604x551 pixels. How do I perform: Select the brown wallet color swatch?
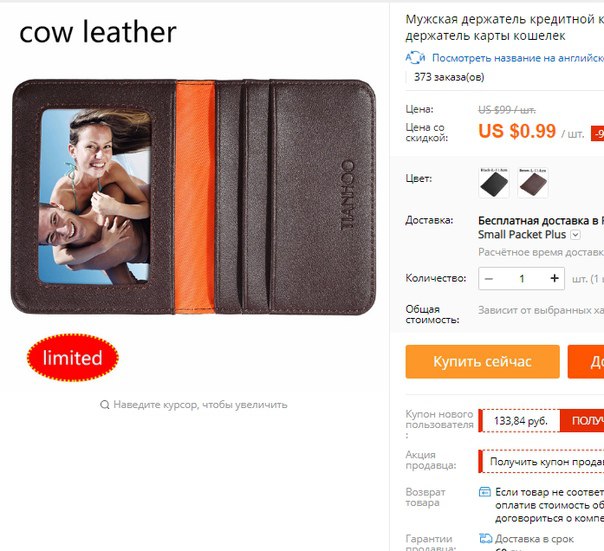[533, 183]
